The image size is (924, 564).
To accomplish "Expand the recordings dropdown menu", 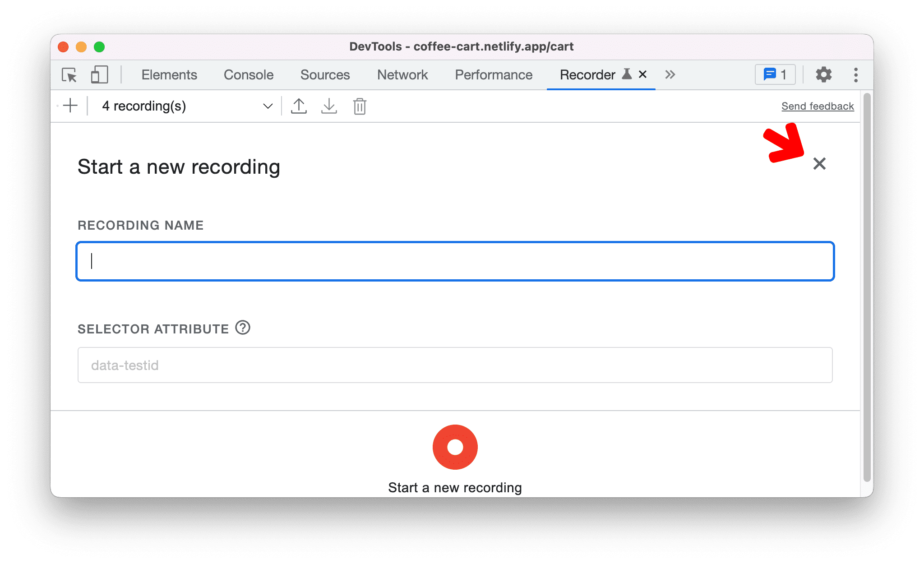I will tap(266, 106).
